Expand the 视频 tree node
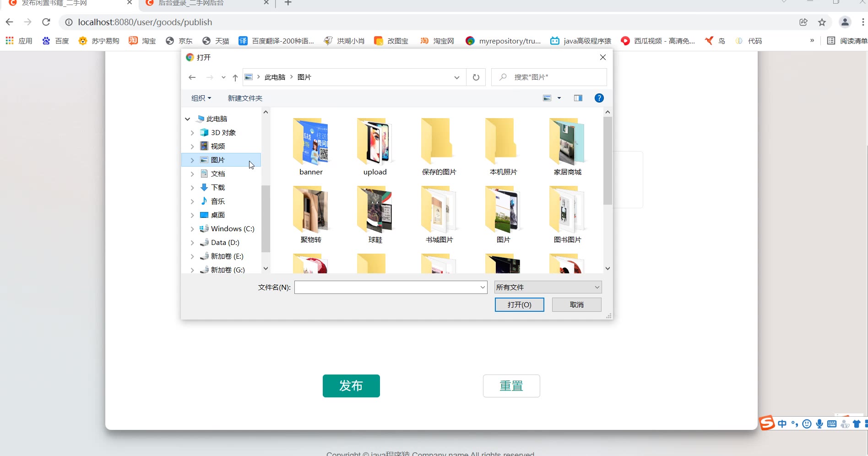Screen dimensions: 868x456 pos(192,147)
